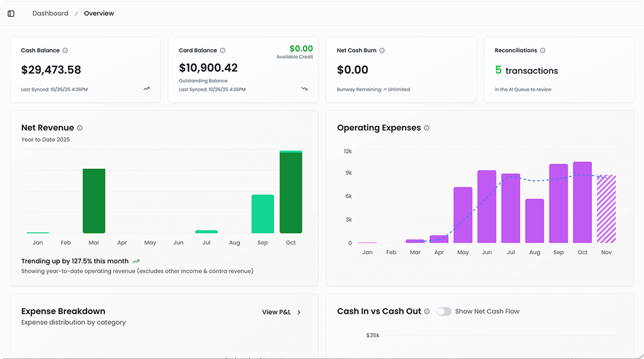This screenshot has width=644, height=359.
Task: Click the striped November expenses bar
Action: 606,209
